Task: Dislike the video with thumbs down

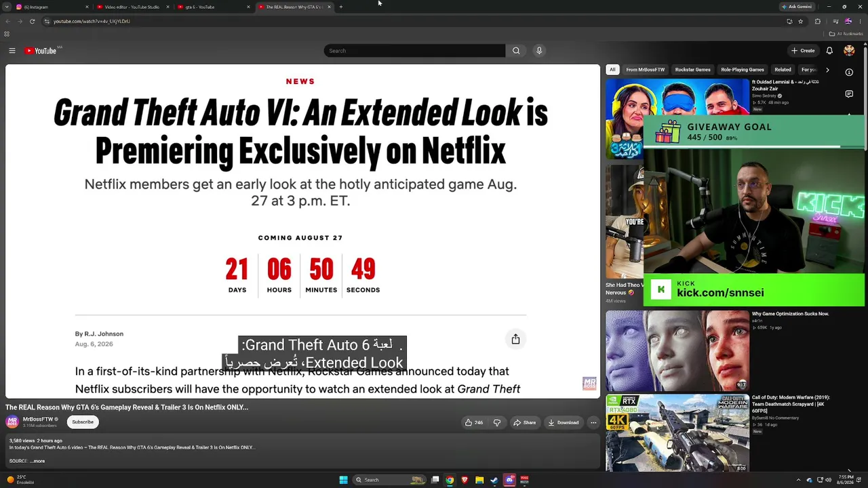Action: [x=497, y=423]
